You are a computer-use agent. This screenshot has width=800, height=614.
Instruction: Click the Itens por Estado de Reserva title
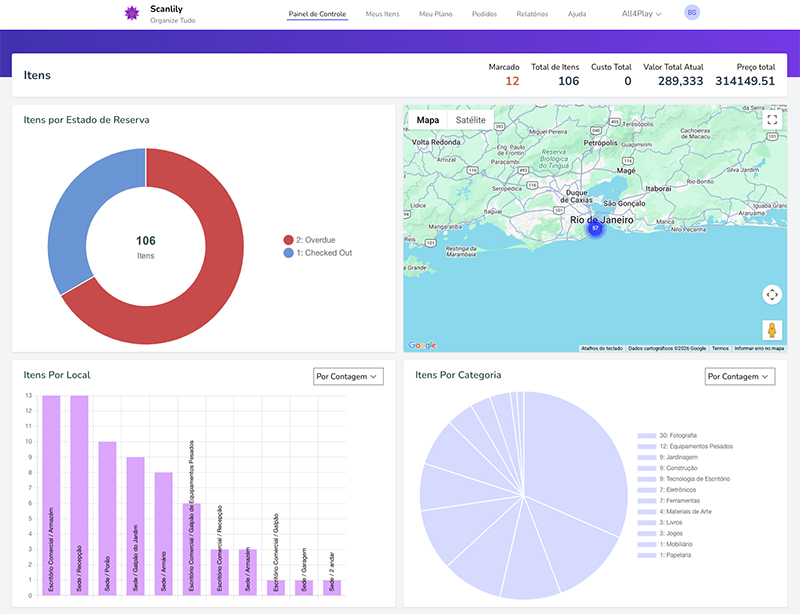(86, 120)
